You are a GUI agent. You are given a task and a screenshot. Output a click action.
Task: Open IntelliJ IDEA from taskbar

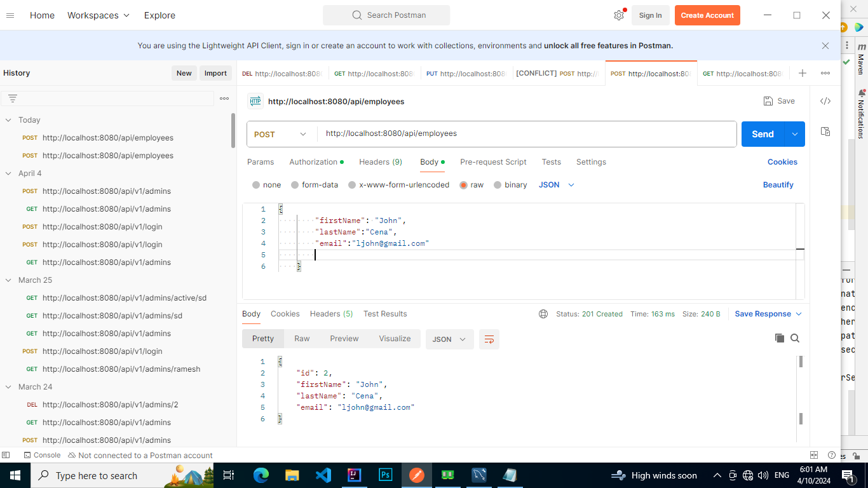354,475
